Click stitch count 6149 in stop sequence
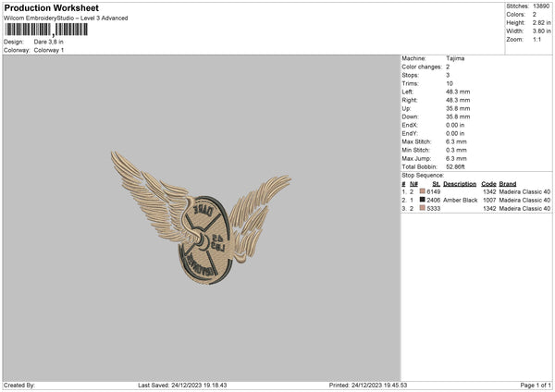This screenshot has width=555, height=392. [434, 191]
